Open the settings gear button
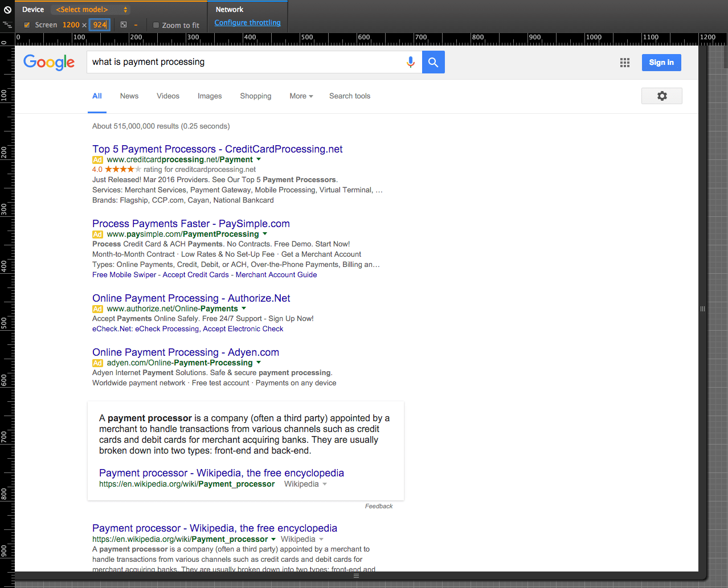 662,96
